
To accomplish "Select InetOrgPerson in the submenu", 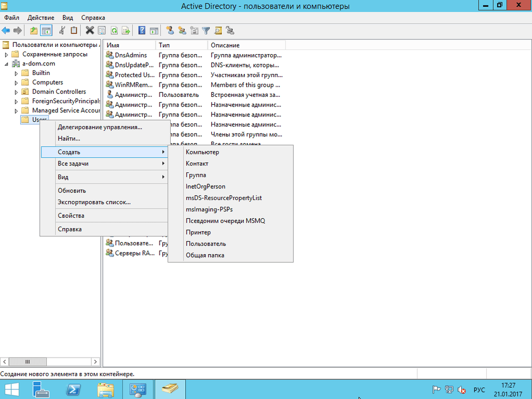I will 231,187.
